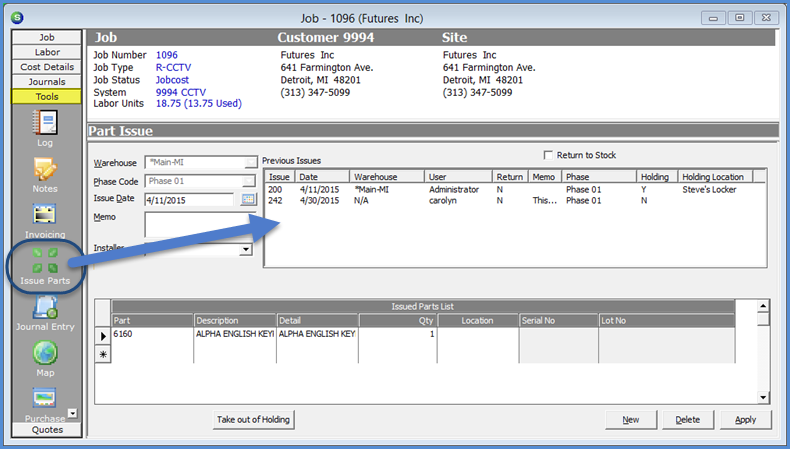The image size is (790, 449).
Task: Click the Part column header in Issued Parts
Action: click(x=152, y=320)
